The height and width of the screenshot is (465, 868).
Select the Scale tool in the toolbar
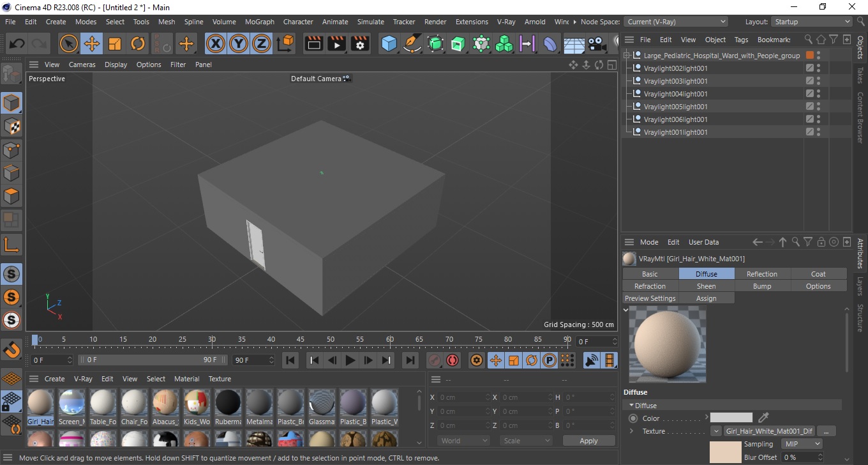115,44
